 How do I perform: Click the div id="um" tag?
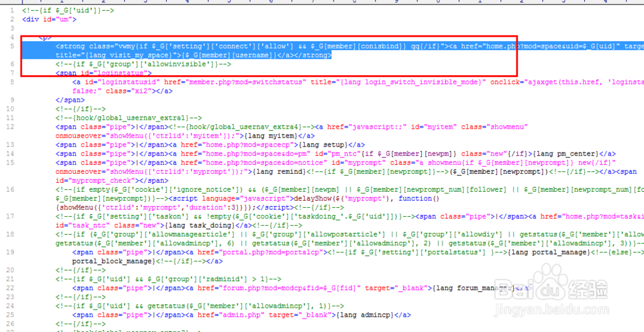tap(50, 19)
